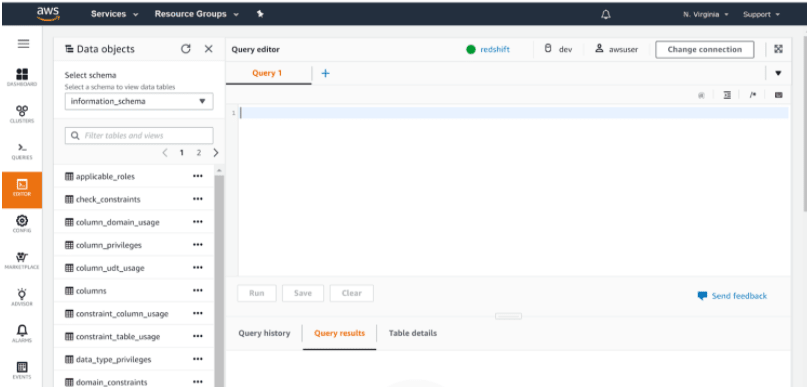807x387 pixels.
Task: Open options for columns table
Action: tap(198, 290)
